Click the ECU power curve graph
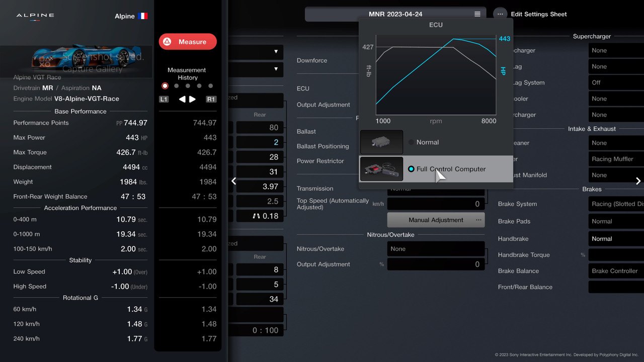The image size is (644, 362). click(x=436, y=75)
